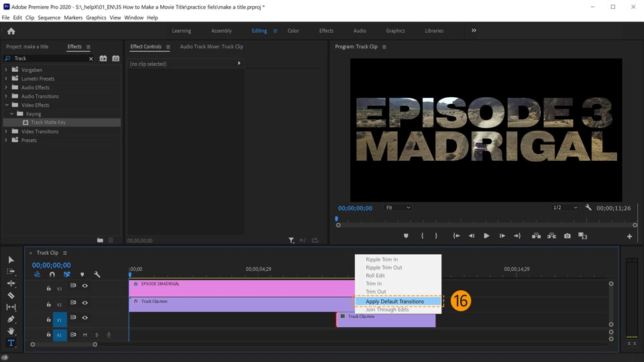This screenshot has width=644, height=362.
Task: Open the Learning workspace
Action: tap(181, 31)
